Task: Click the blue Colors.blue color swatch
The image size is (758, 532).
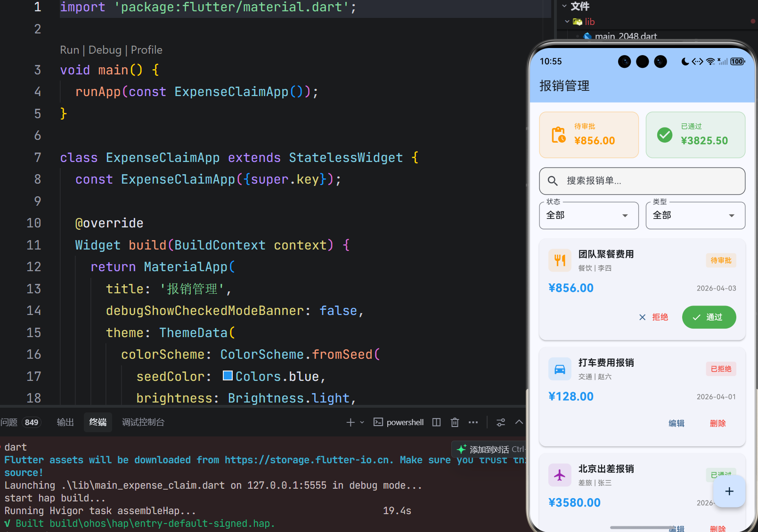Action: pos(228,376)
